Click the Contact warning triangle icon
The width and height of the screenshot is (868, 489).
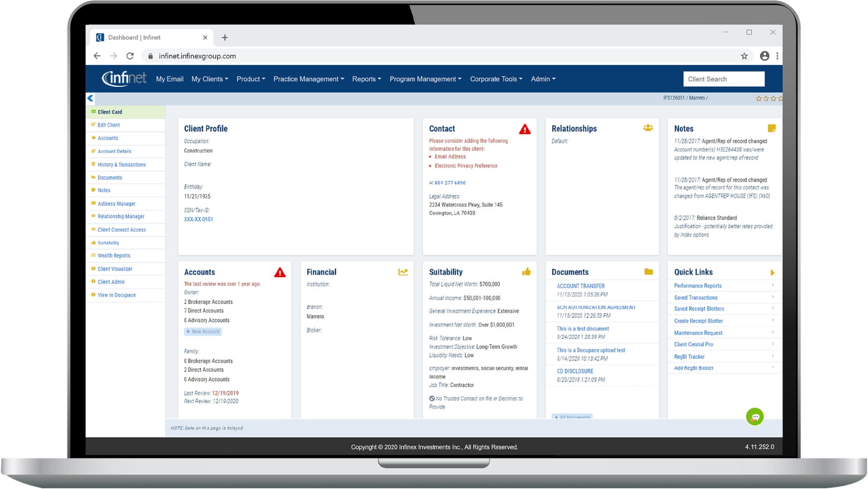524,129
